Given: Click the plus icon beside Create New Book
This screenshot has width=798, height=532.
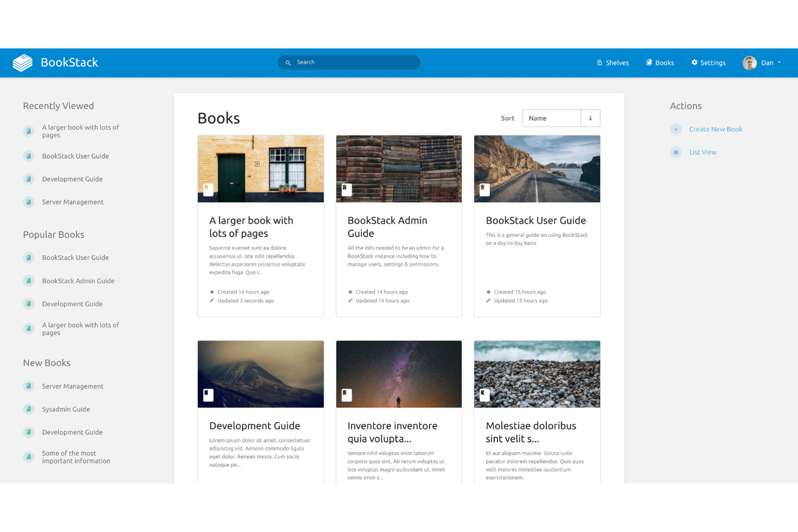Looking at the screenshot, I should coord(676,129).
